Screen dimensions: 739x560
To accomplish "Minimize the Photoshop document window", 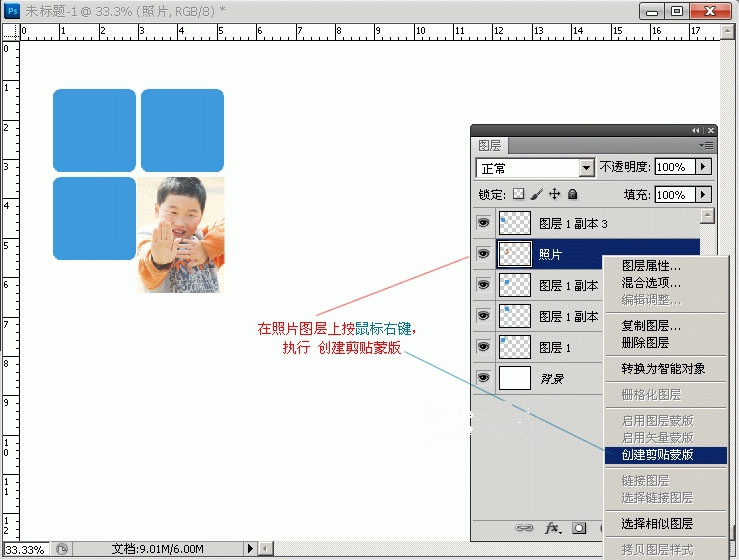I will click(652, 11).
